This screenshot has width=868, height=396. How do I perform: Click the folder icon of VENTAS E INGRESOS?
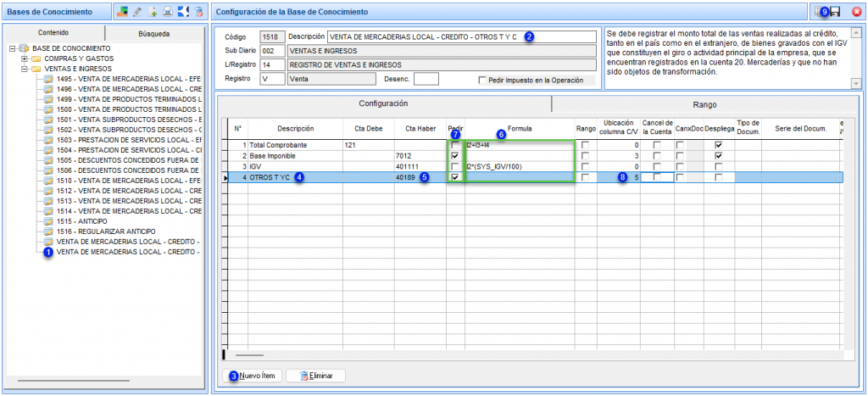pos(36,70)
